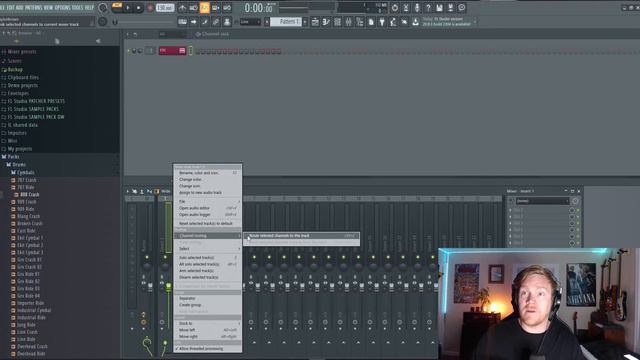Screen dimensions: 640x360
Task: Open the OPTIONS menu in menu bar
Action: [62, 7]
